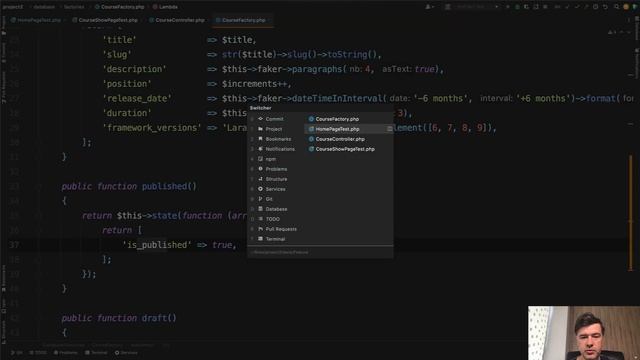The height and width of the screenshot is (360, 640).
Task: Open Terminal tool window from bottom bar
Action: pos(96,353)
